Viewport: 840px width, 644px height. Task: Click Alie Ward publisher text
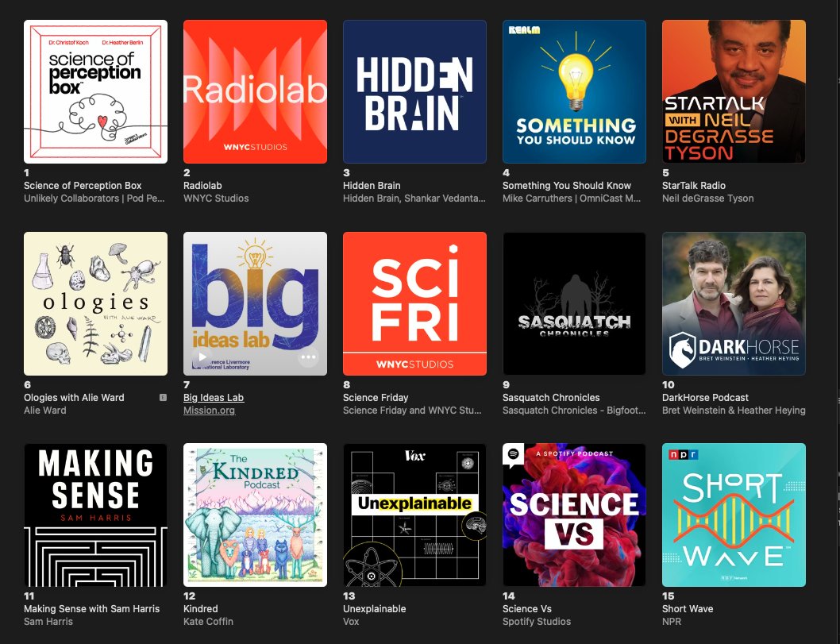[x=45, y=411]
